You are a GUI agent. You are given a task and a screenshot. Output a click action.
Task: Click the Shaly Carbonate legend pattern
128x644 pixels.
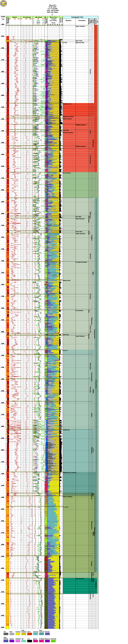pyautogui.click(x=42, y=634)
